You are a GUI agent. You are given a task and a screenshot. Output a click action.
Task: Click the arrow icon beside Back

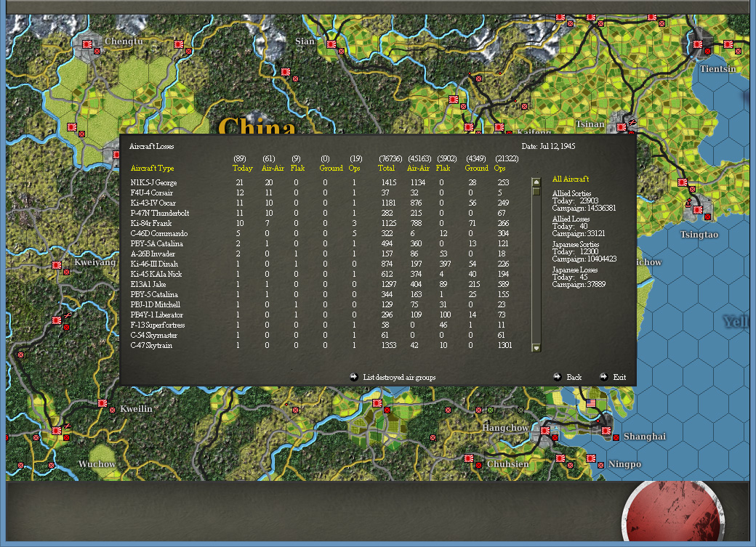[558, 377]
